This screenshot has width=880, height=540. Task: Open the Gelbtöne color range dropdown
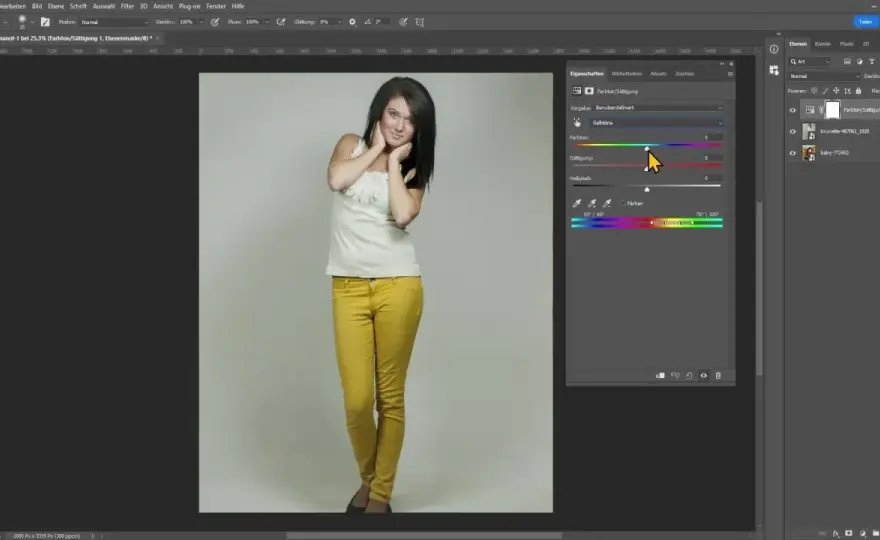click(x=657, y=122)
